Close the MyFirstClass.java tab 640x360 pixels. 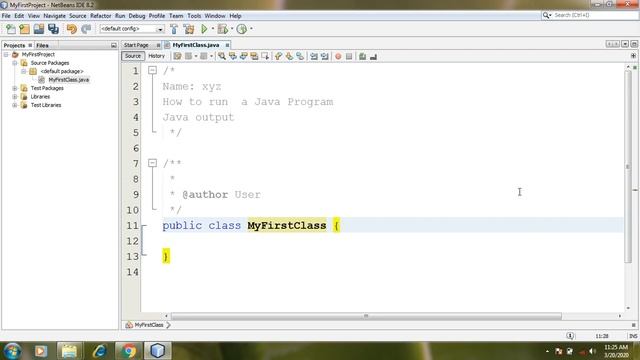[227, 45]
